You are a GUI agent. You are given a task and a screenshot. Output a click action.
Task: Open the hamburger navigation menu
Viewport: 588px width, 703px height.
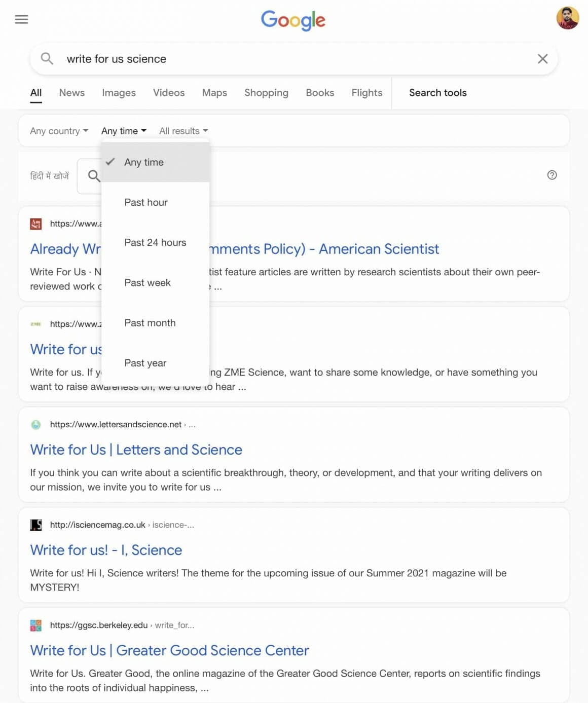(21, 19)
